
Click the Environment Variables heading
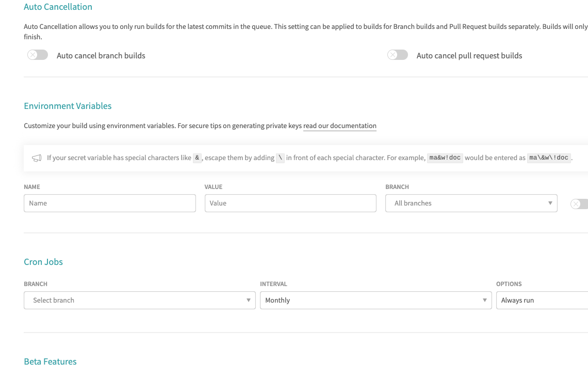click(x=68, y=106)
